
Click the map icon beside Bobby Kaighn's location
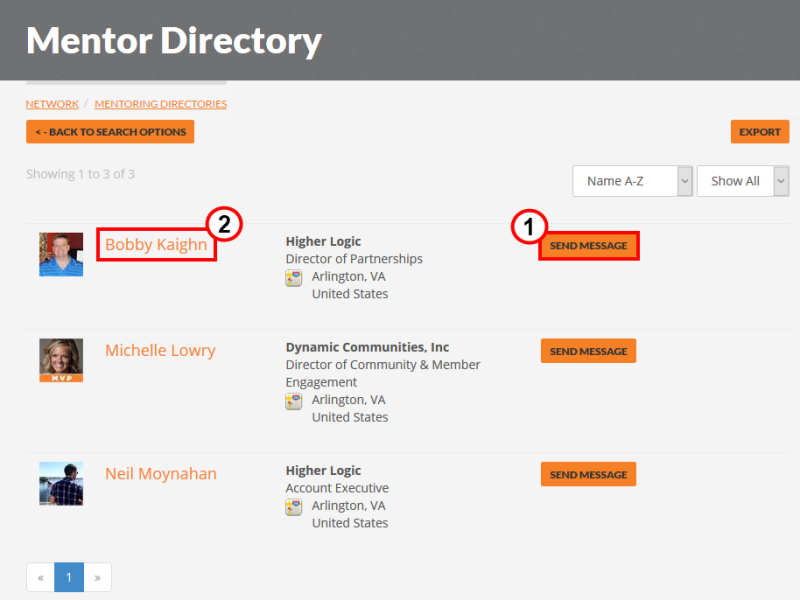coord(293,278)
